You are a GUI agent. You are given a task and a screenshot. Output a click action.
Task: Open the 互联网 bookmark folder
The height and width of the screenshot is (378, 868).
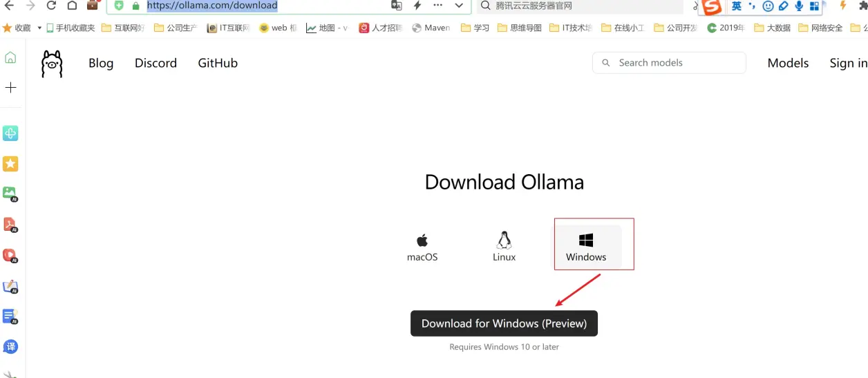pos(123,28)
